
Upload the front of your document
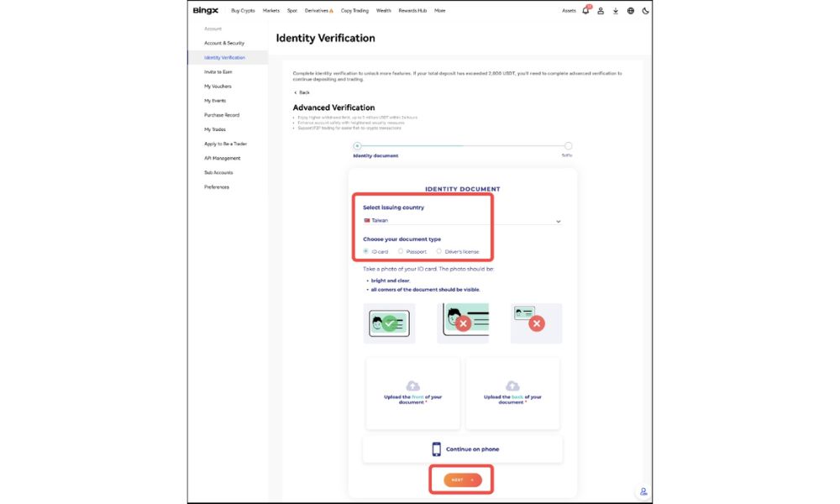click(412, 393)
